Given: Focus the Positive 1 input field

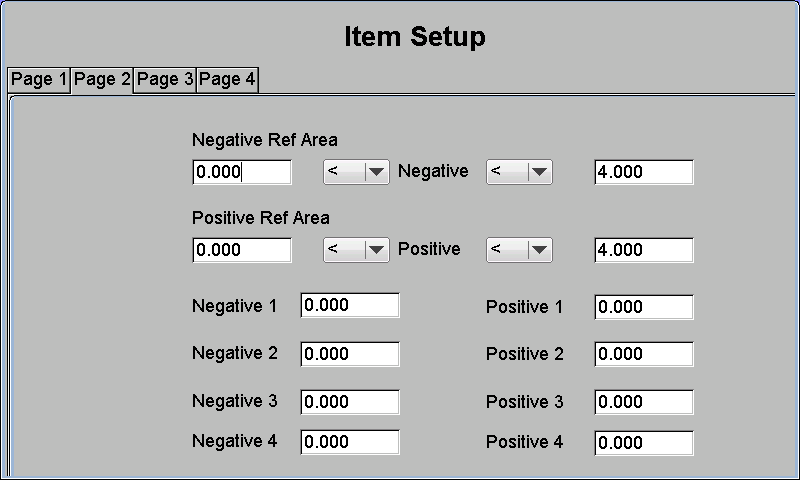Looking at the screenshot, I should (x=644, y=307).
